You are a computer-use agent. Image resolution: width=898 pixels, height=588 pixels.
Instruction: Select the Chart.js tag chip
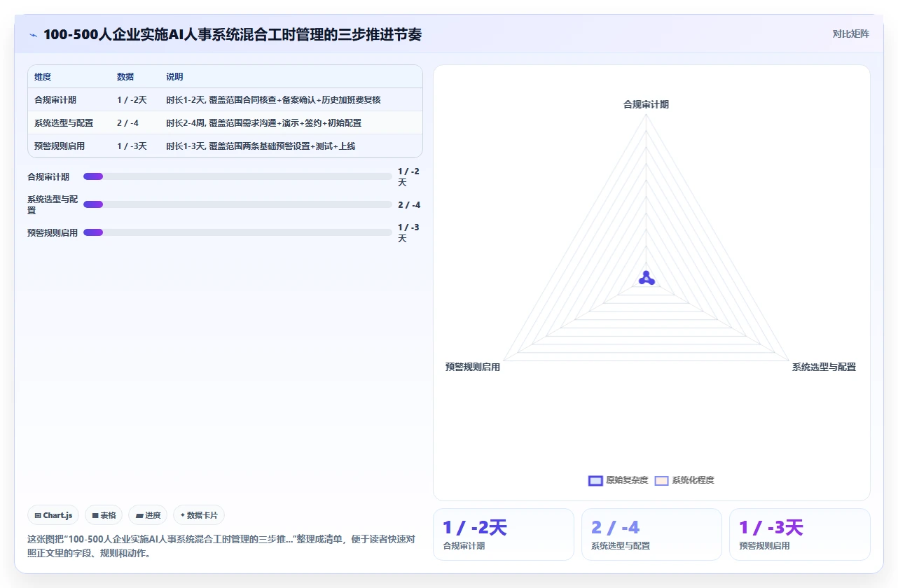point(54,515)
